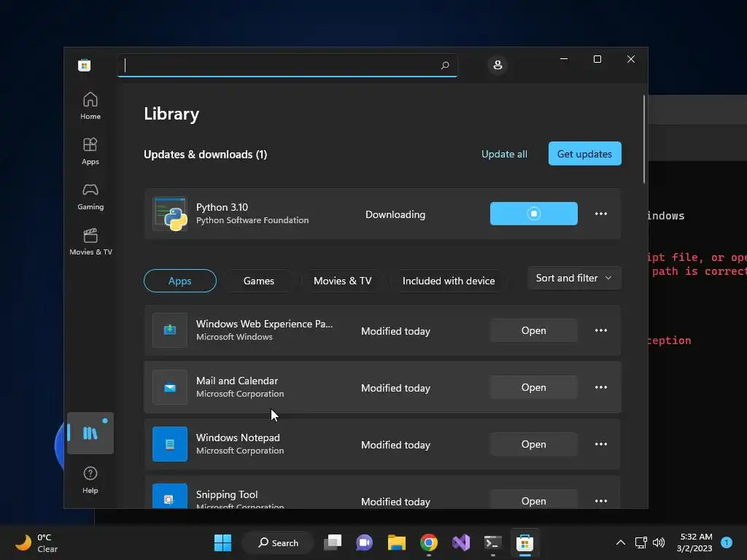Screen dimensions: 747x560
Task: Select the Library icon in the sidebar
Action: click(90, 433)
